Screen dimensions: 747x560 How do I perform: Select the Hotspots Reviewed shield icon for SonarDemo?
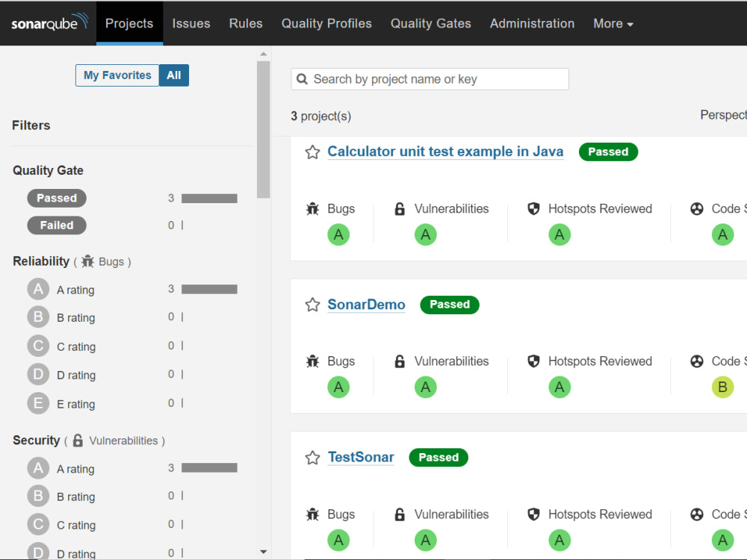[x=533, y=361]
